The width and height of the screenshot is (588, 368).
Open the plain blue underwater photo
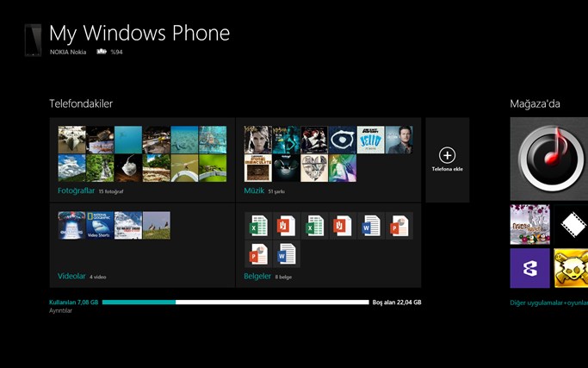tap(128, 140)
